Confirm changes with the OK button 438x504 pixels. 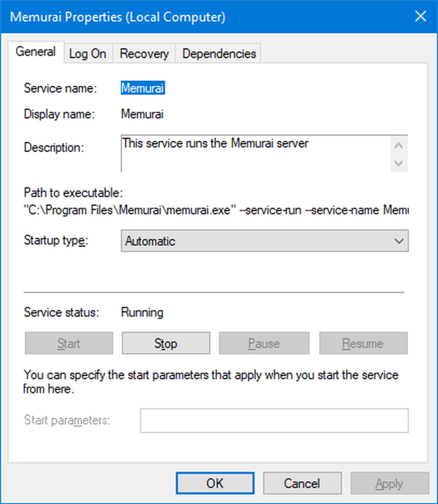[215, 483]
